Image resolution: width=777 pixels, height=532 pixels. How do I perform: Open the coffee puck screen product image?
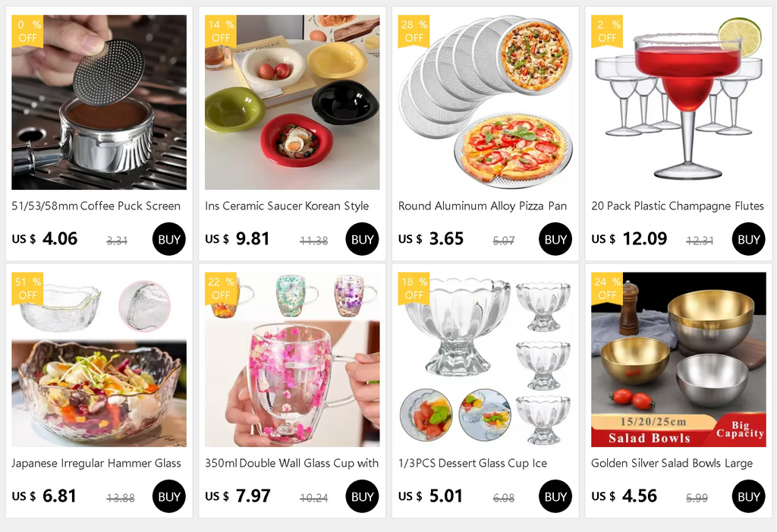tap(99, 102)
